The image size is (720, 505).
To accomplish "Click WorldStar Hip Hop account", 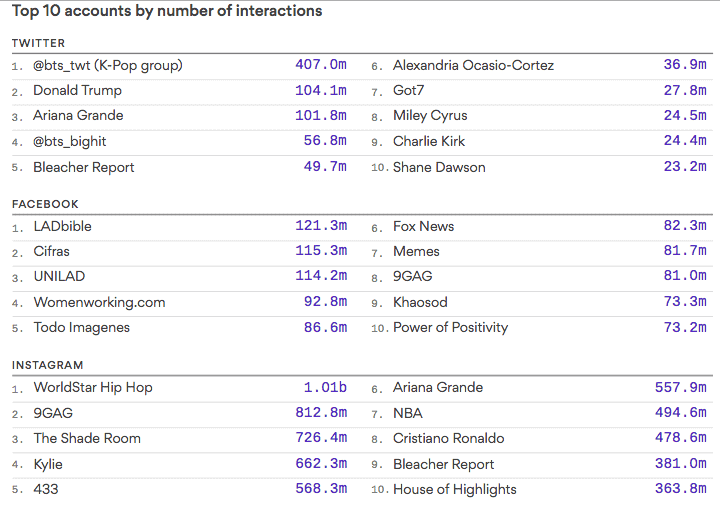I will point(93,387).
